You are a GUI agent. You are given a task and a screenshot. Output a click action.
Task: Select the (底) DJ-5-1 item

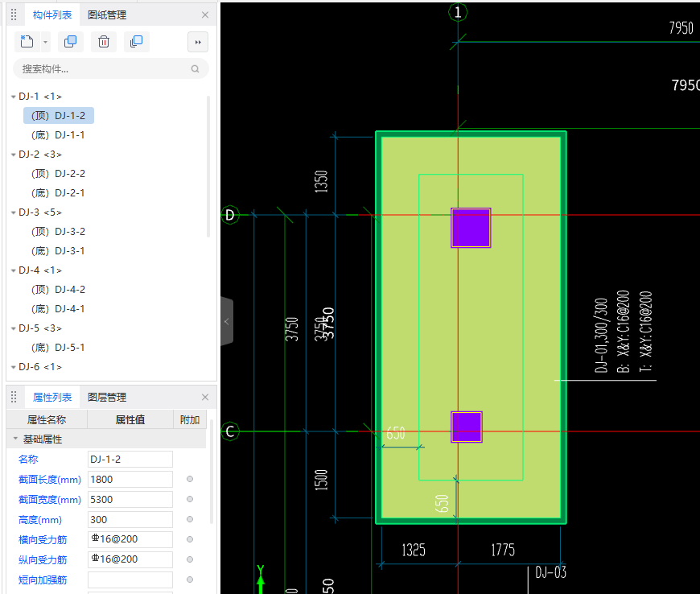pos(58,348)
